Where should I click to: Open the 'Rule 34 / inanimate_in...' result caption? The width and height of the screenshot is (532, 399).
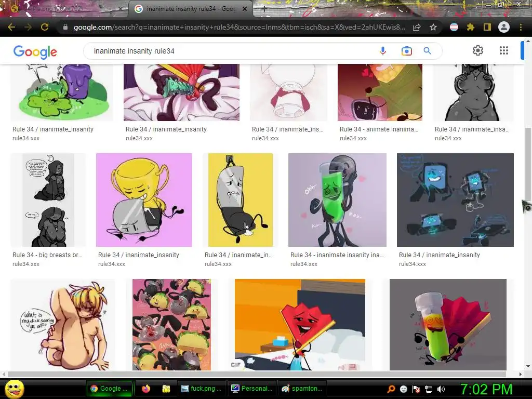point(238,255)
